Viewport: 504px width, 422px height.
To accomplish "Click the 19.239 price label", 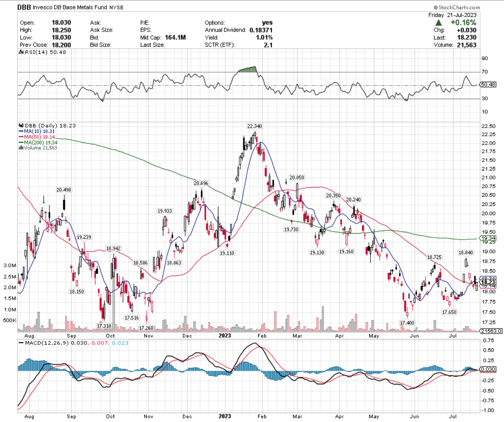I will point(84,237).
